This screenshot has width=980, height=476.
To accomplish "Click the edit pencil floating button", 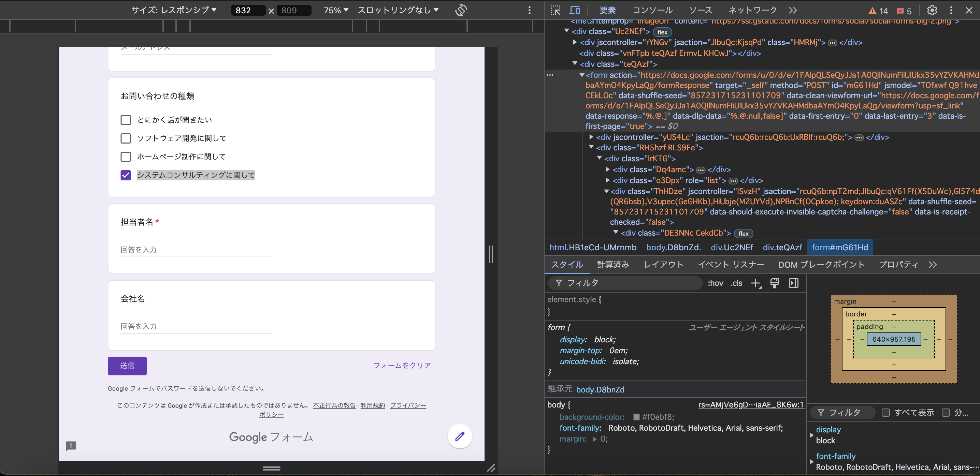I will [x=460, y=436].
